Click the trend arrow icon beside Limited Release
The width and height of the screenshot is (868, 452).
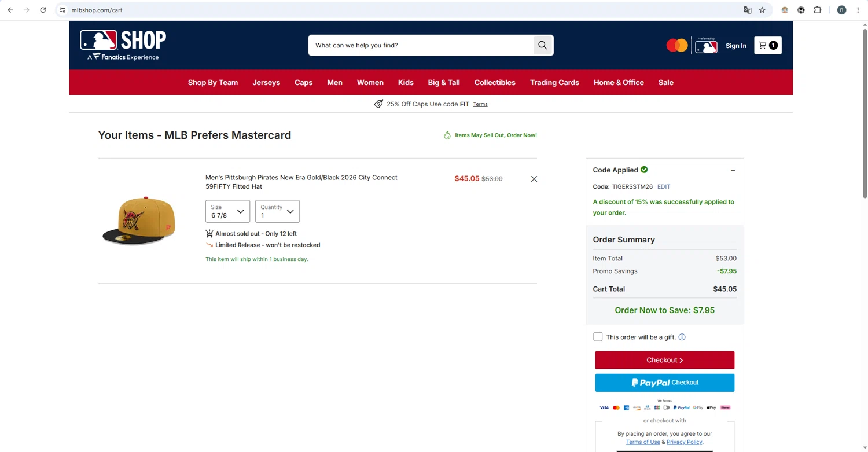point(209,245)
